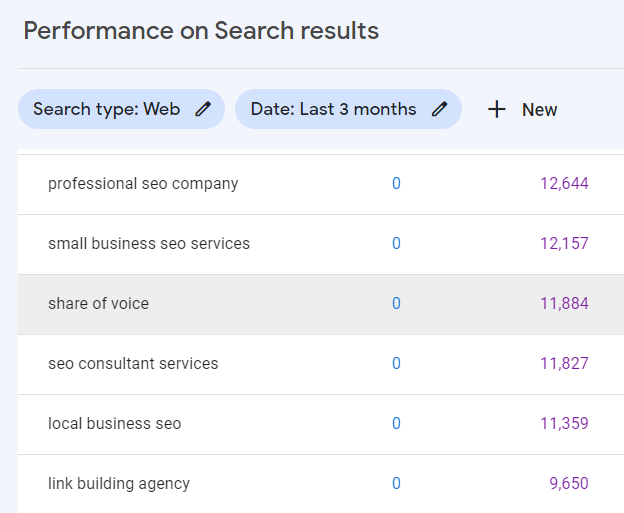The image size is (624, 513).
Task: Click the pencil icon on Search type filter
Action: tap(203, 109)
